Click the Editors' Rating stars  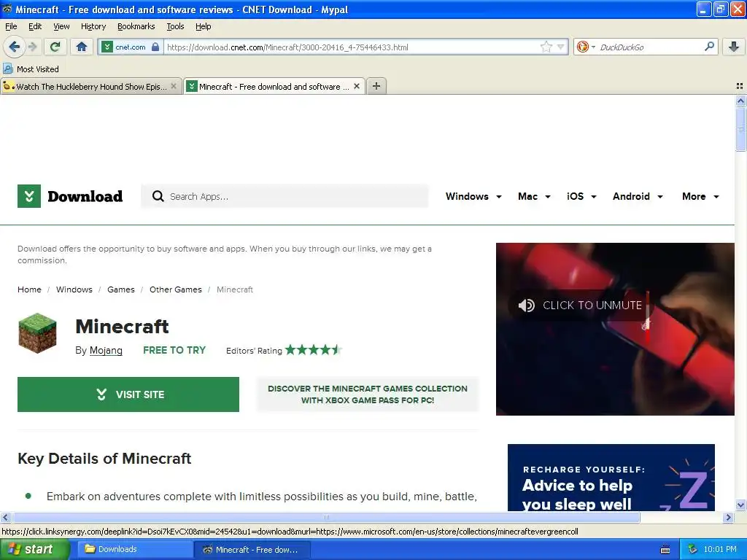tap(314, 350)
